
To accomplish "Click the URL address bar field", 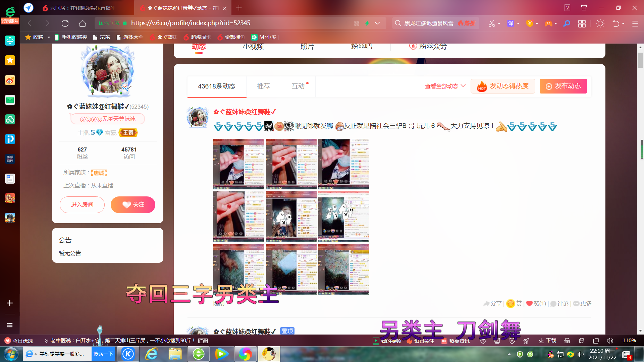I will click(x=240, y=23).
